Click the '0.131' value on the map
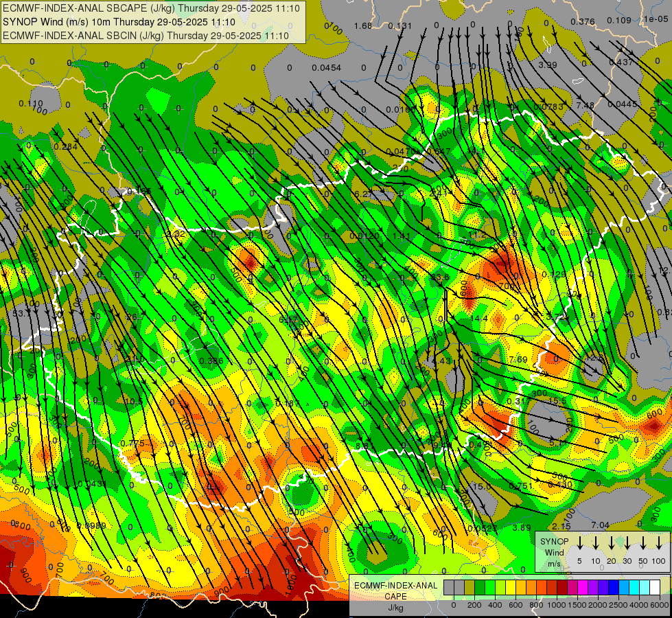 [x=399, y=26]
